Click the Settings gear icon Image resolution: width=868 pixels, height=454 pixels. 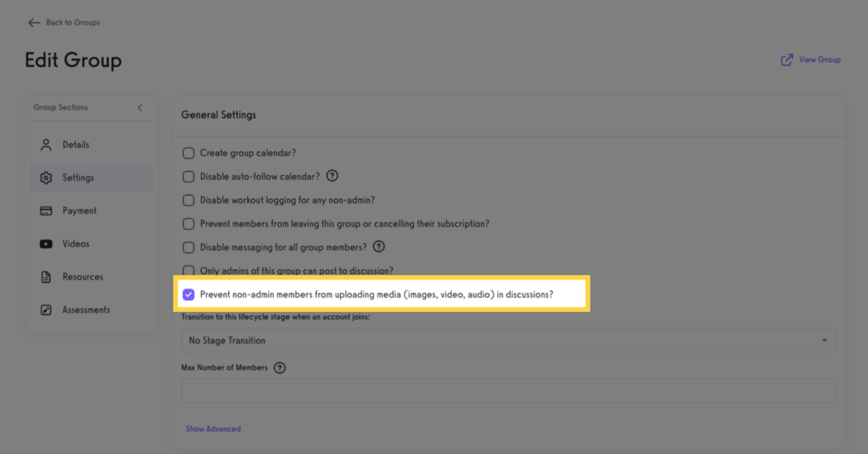(46, 177)
